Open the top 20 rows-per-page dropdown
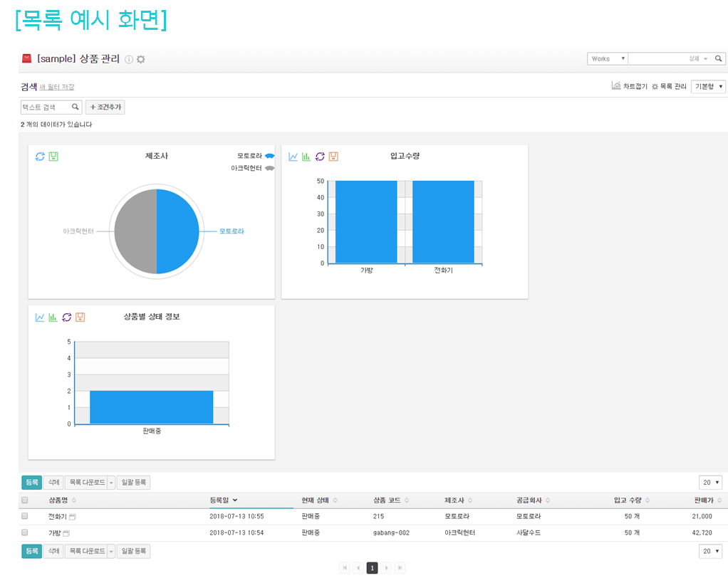 710,482
